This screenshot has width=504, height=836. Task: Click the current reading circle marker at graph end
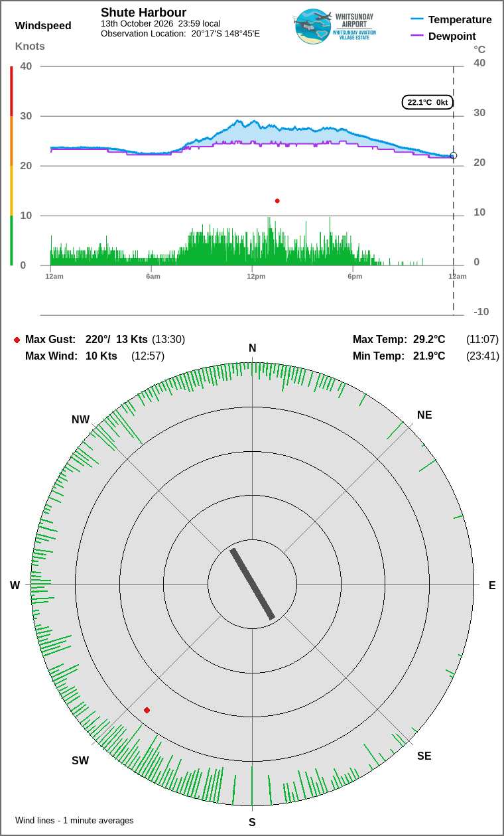coord(454,156)
